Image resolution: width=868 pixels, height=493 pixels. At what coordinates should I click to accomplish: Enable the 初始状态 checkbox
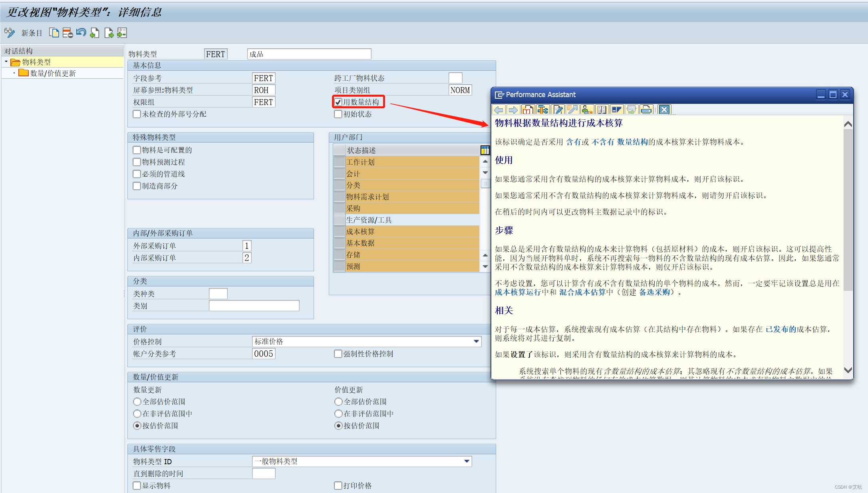338,114
